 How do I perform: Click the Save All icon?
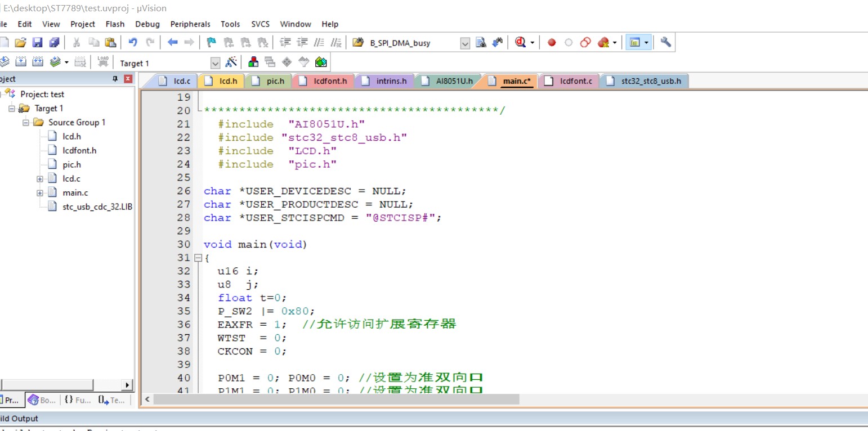(x=54, y=42)
